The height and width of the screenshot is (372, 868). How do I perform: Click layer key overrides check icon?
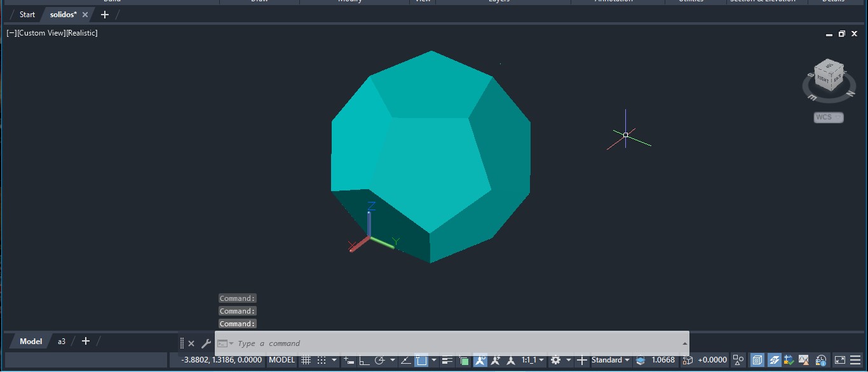pyautogui.click(x=790, y=360)
